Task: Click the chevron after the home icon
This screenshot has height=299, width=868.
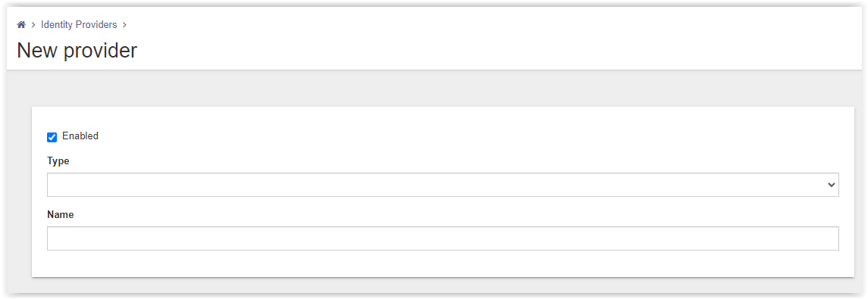Action: (x=33, y=25)
